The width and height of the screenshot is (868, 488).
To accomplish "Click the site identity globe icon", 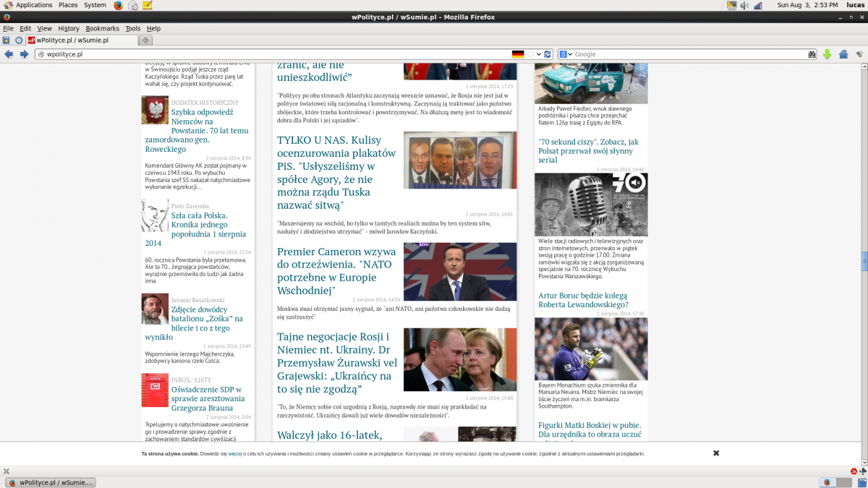I will [x=41, y=54].
